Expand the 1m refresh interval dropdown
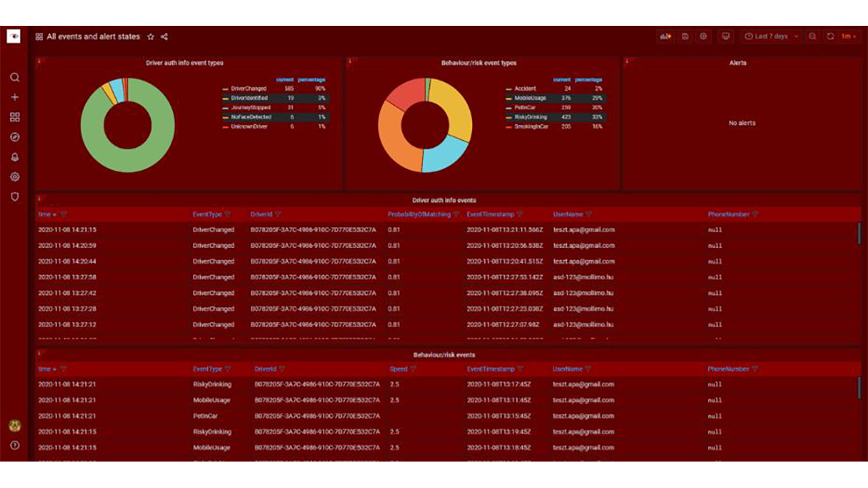 849,37
